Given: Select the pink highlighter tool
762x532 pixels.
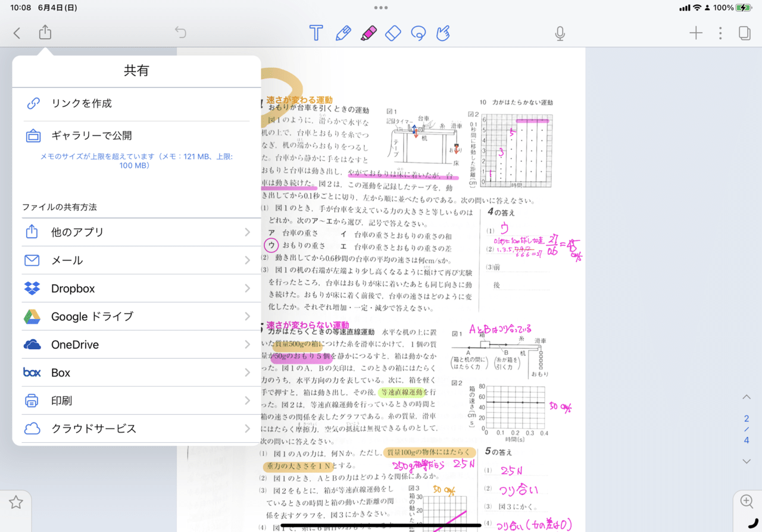Looking at the screenshot, I should click(x=368, y=33).
